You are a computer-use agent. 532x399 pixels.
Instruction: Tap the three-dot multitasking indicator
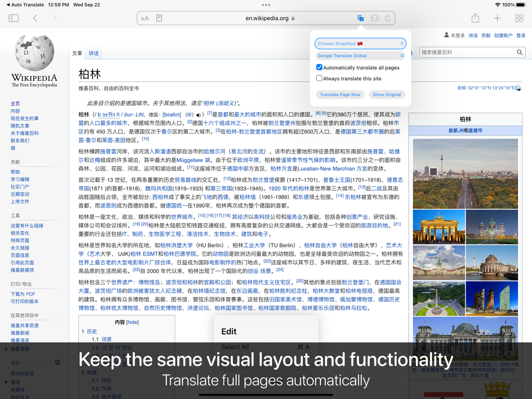266,5
